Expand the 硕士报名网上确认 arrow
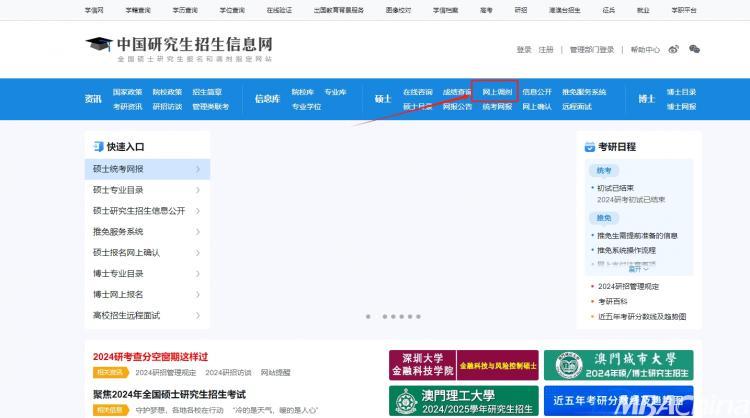This screenshot has width=750, height=418. tap(198, 253)
